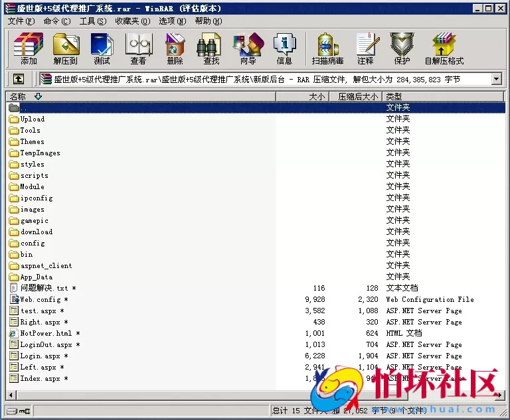Click the Protect (保护) shield icon
The width and height of the screenshot is (510, 420).
coord(402,48)
